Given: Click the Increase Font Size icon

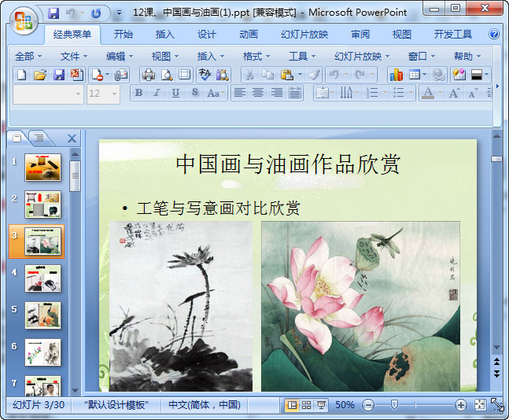Looking at the screenshot, I should pyautogui.click(x=454, y=93).
